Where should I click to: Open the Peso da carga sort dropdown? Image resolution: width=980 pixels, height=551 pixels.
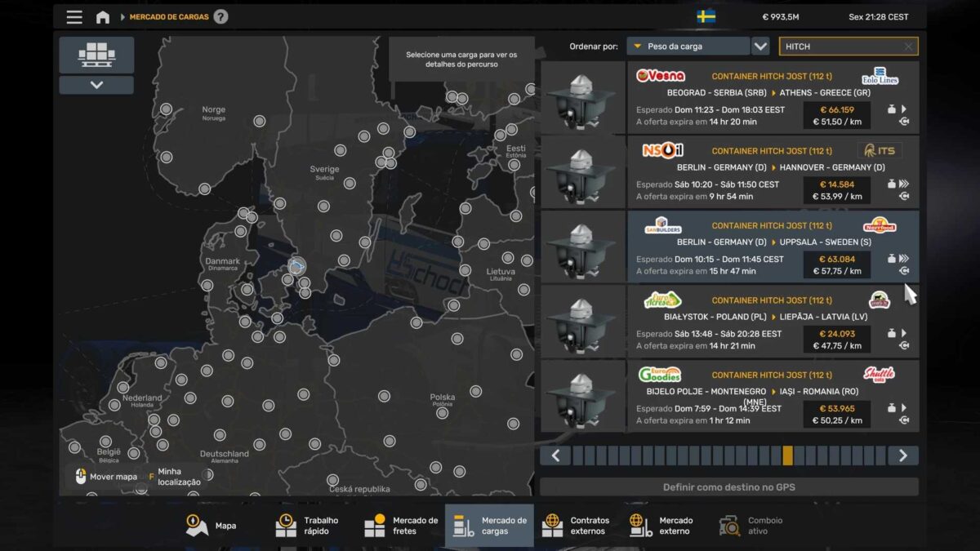click(x=688, y=47)
